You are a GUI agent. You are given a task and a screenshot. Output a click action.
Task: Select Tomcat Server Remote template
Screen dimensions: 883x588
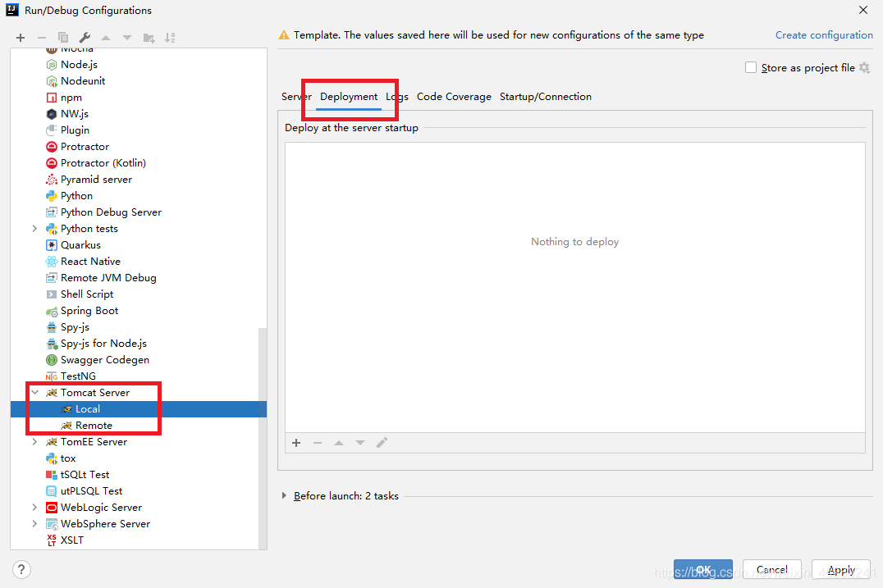(94, 426)
